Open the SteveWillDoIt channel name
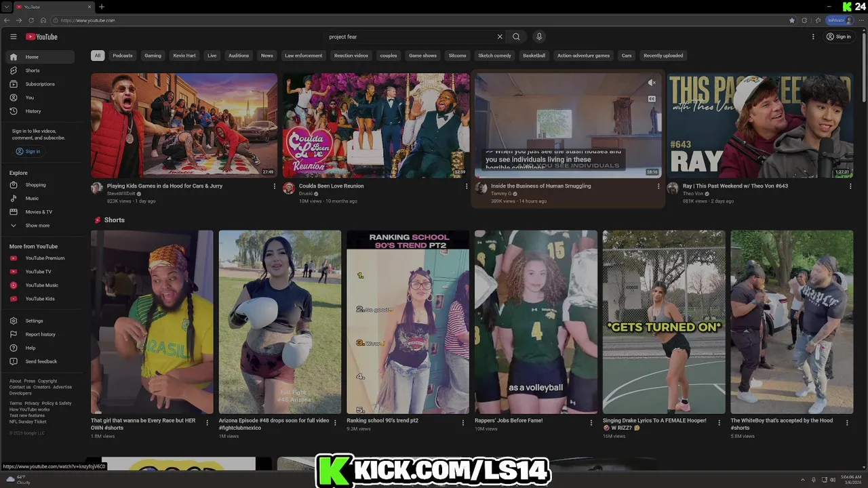This screenshot has height=488, width=868. pyautogui.click(x=121, y=194)
